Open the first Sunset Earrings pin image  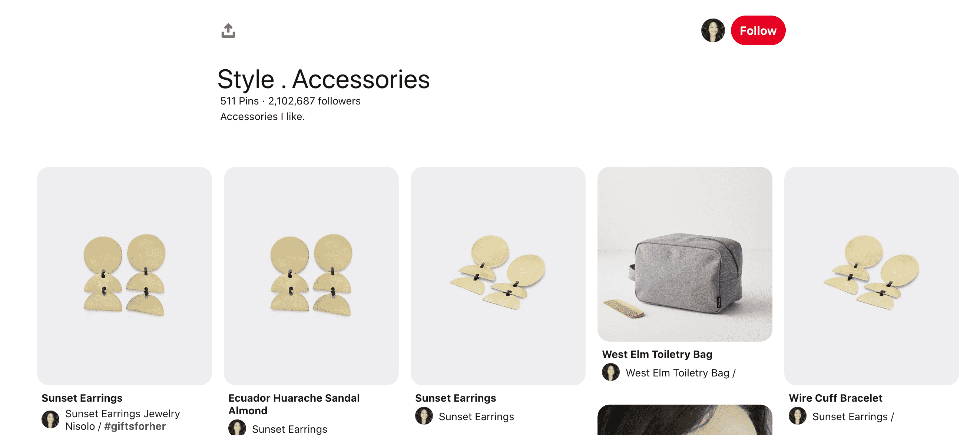tap(125, 276)
